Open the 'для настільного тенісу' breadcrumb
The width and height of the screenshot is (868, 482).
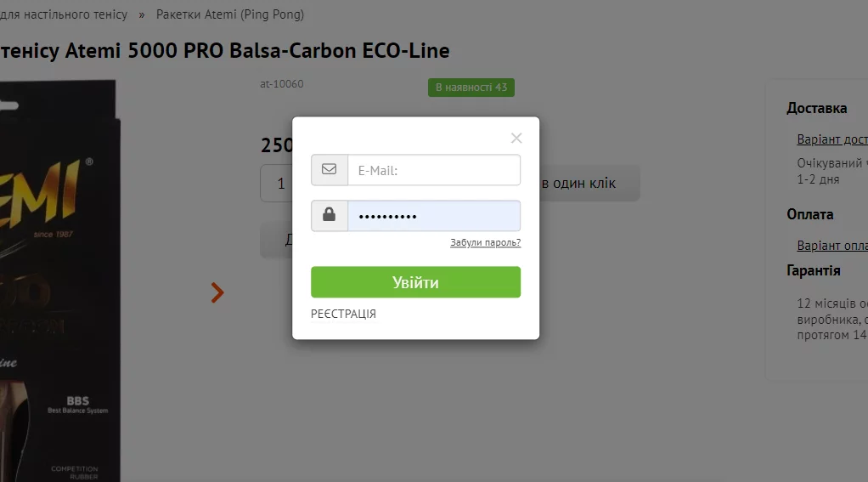(64, 14)
